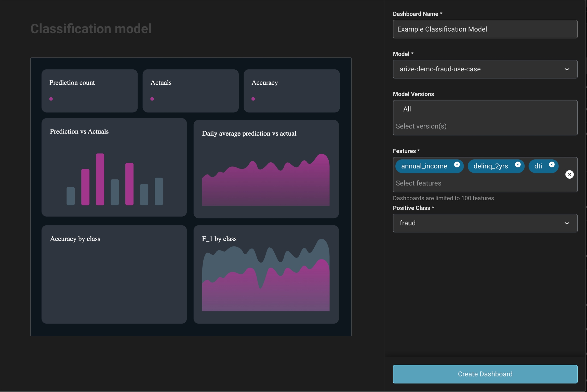
Task: Click the annual_income feature chip
Action: (424, 166)
